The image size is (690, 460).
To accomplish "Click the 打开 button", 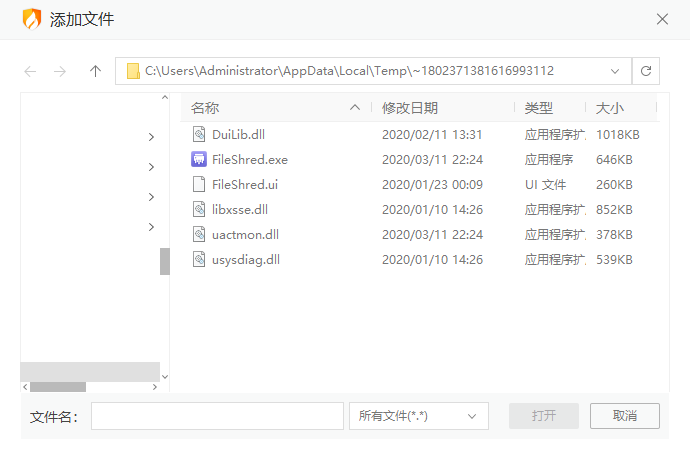I will click(544, 416).
